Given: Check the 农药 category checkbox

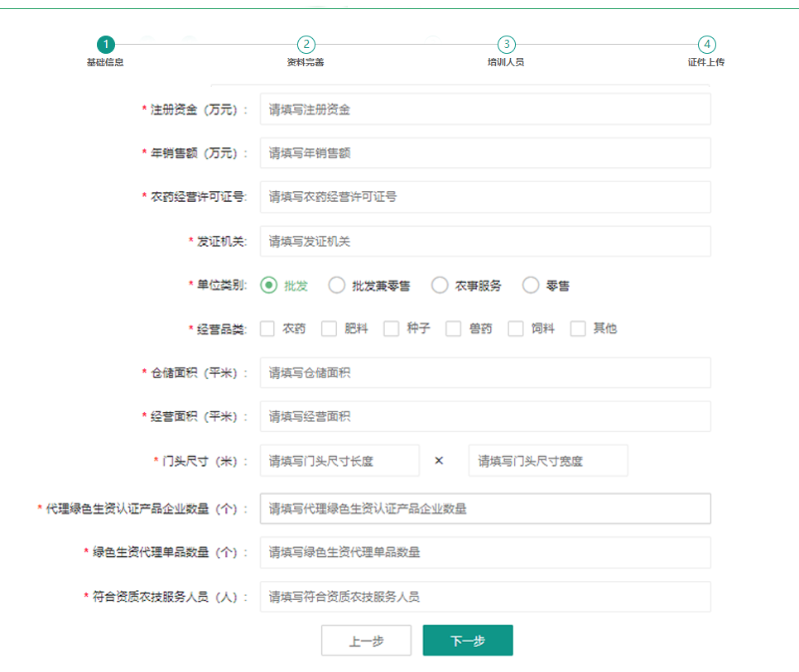Looking at the screenshot, I should [267, 329].
